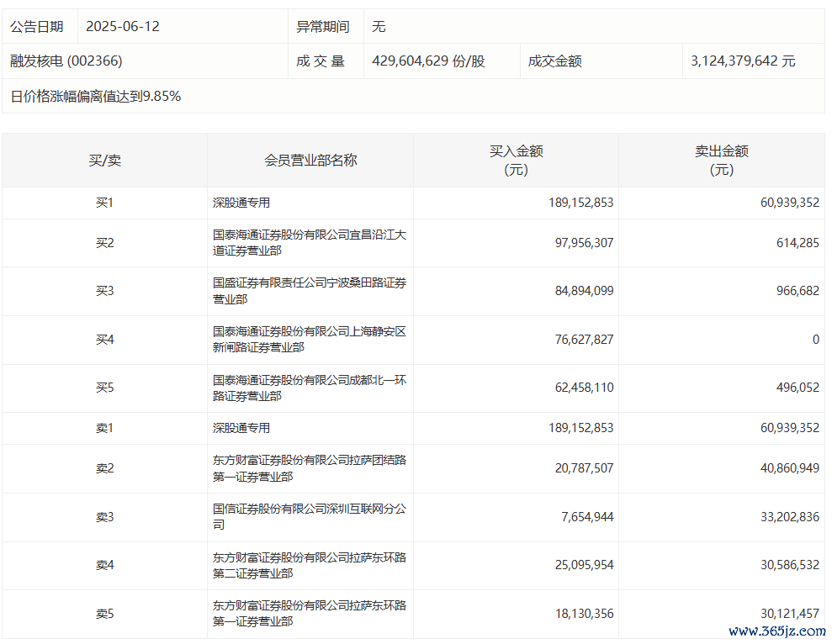
Task: Select the 买1 row label
Action: click(104, 203)
